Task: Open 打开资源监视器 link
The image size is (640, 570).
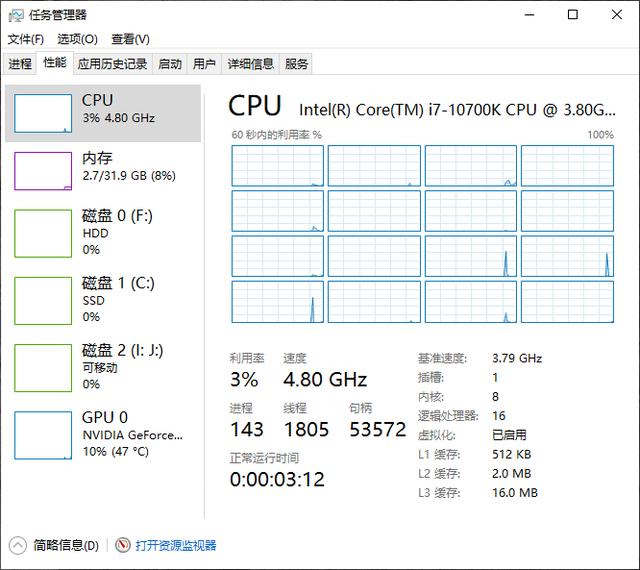Action: click(x=176, y=545)
